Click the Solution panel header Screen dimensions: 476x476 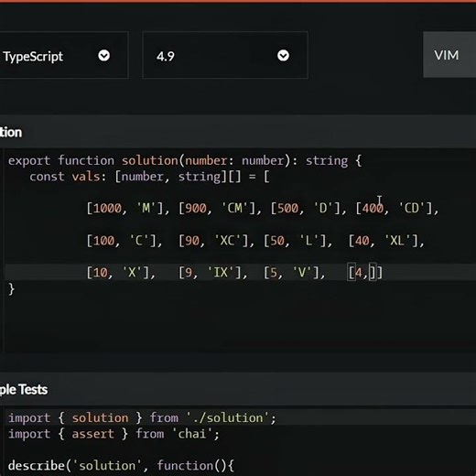click(238, 133)
